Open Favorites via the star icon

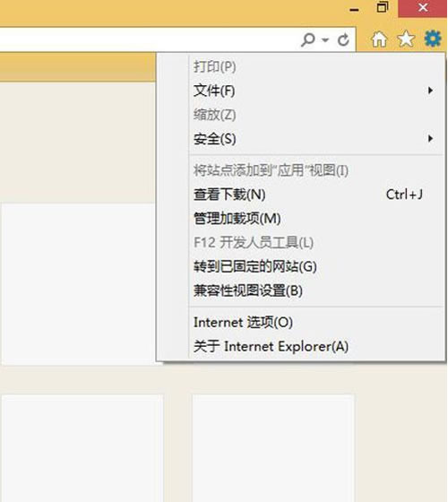coord(406,39)
